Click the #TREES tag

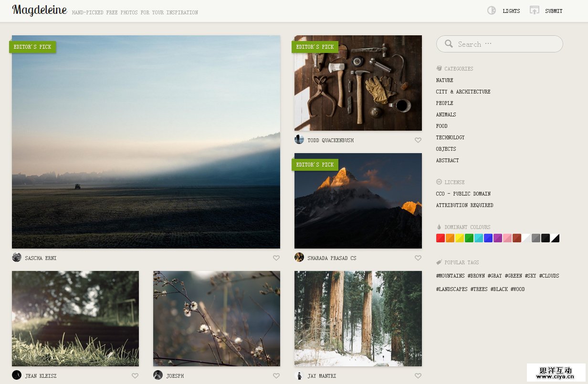[479, 289]
